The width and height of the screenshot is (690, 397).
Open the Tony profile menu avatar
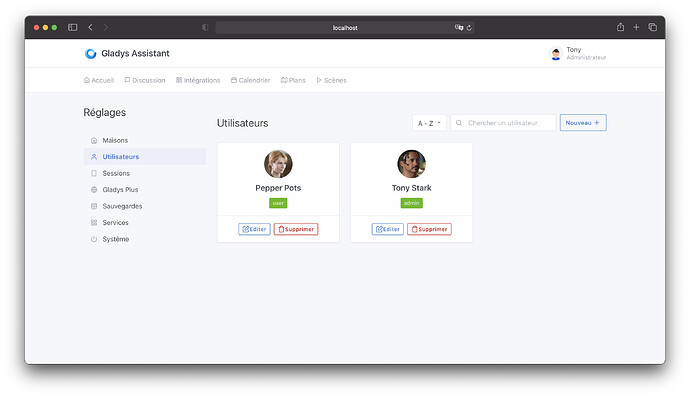[x=556, y=53]
